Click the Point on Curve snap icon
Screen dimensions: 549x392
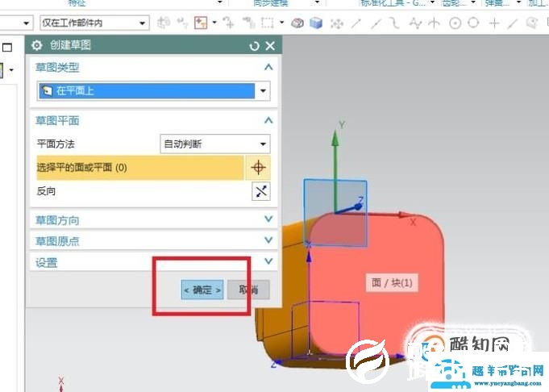click(513, 23)
